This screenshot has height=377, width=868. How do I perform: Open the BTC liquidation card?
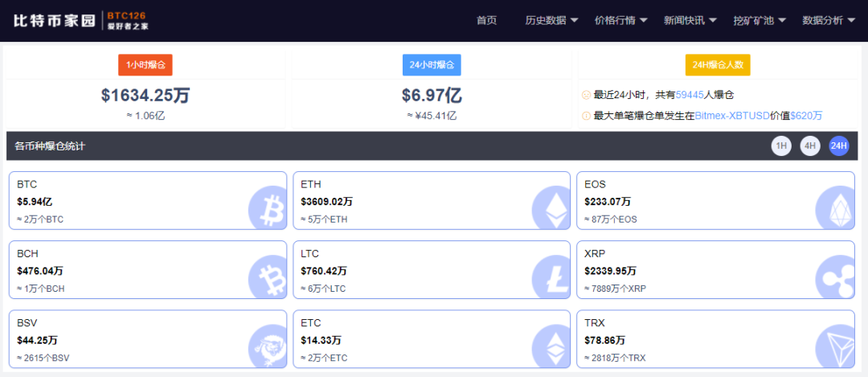pos(148,200)
